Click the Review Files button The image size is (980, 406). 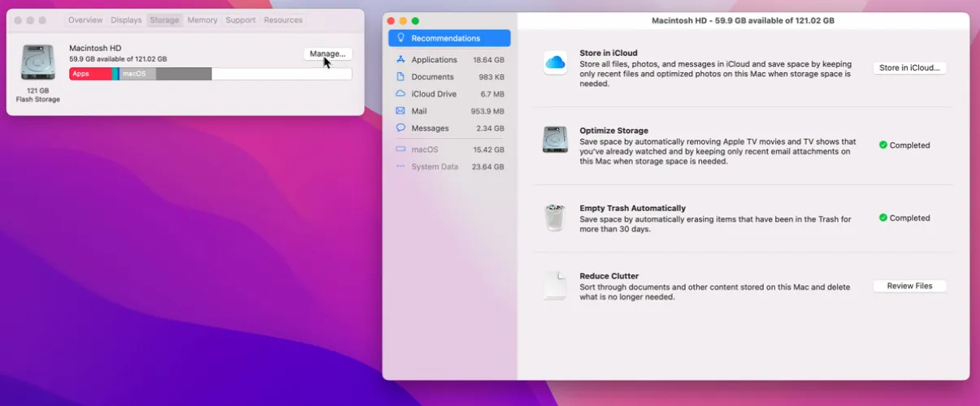click(x=909, y=286)
